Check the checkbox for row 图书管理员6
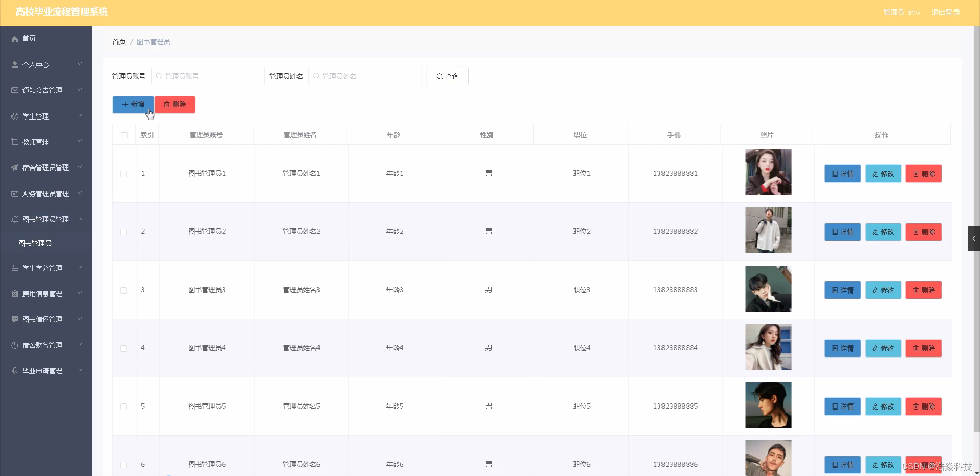Viewport: 980px width, 476px height. pyautogui.click(x=124, y=465)
